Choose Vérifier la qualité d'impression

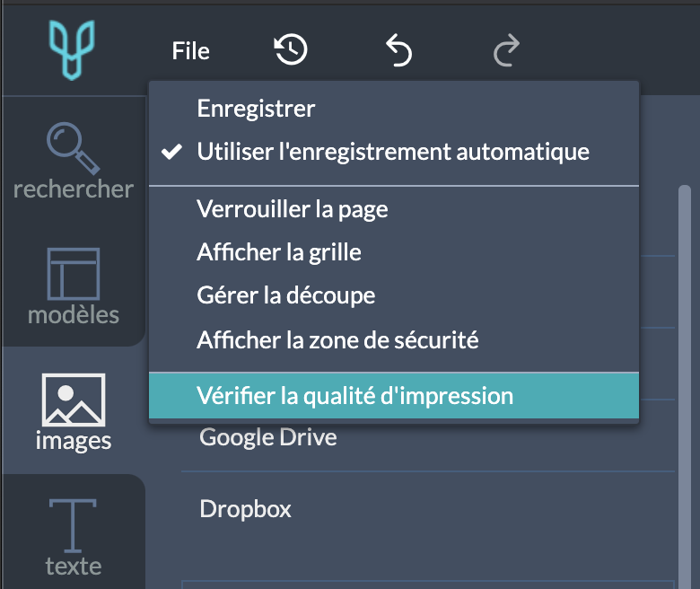(x=394, y=396)
